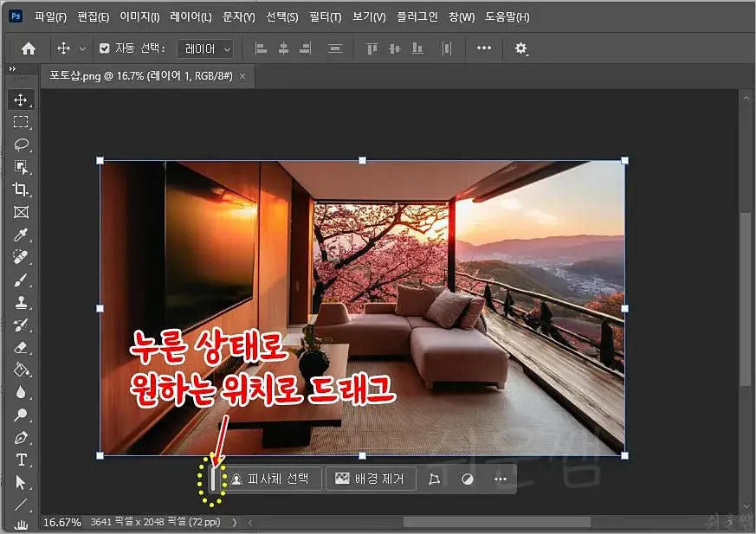
Task: Expand the Move tool preset dropdown arrow
Action: tap(83, 48)
